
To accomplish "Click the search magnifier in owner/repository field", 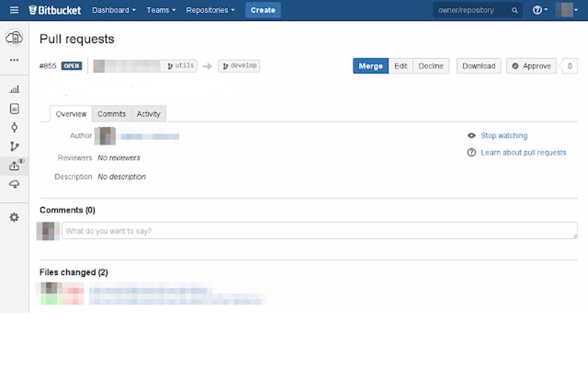I will [x=514, y=10].
